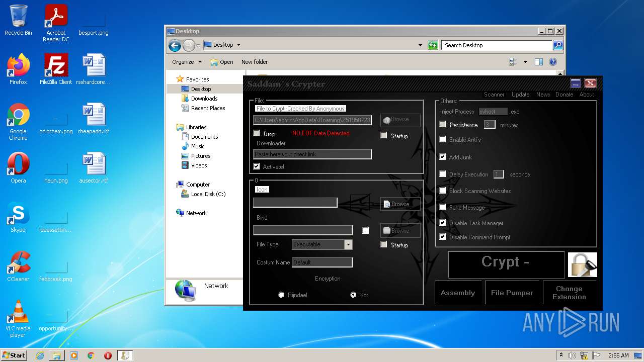Open the News menu item
The width and height of the screenshot is (644, 362).
[x=543, y=95]
